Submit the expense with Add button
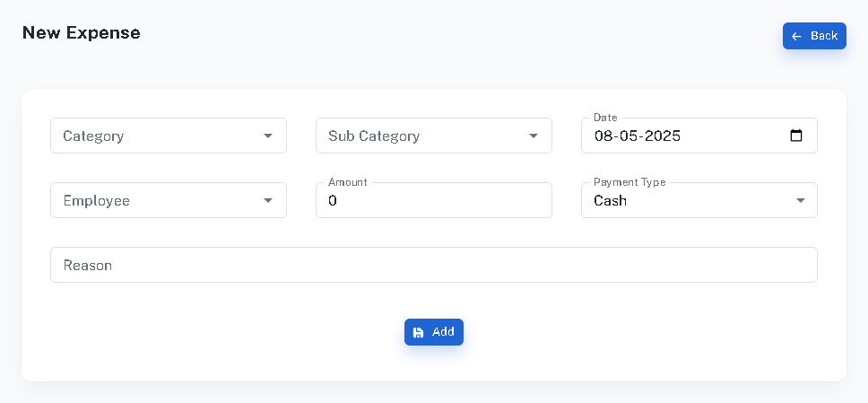 point(433,332)
